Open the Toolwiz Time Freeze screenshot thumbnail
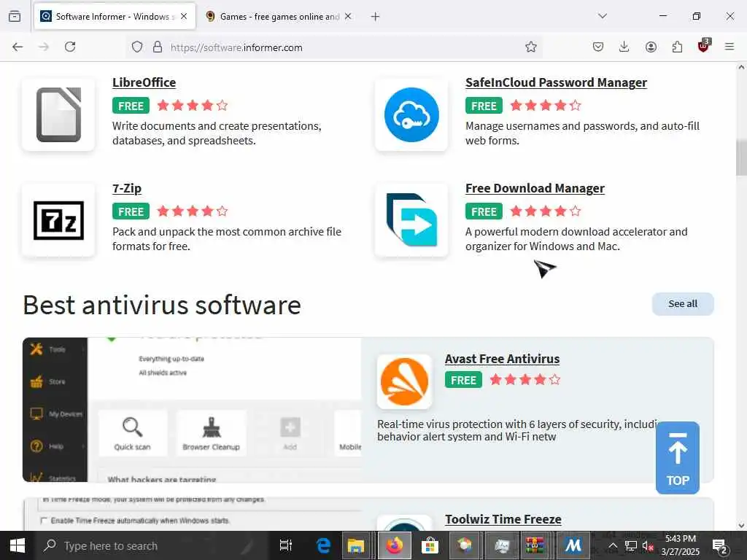 (192, 514)
